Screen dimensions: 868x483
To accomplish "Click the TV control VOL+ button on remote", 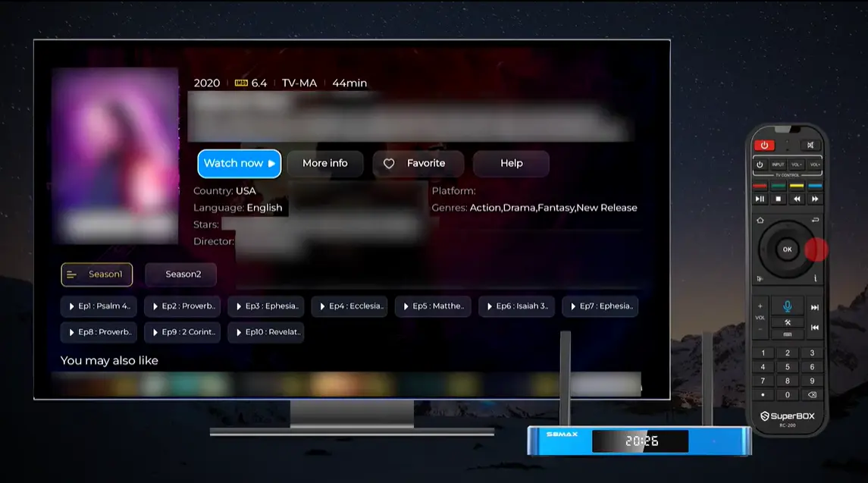I will [814, 165].
